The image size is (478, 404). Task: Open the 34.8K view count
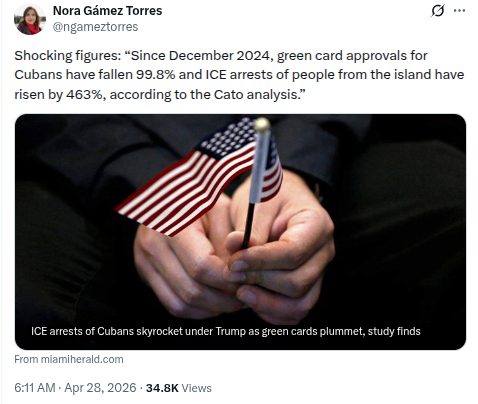tap(162, 388)
